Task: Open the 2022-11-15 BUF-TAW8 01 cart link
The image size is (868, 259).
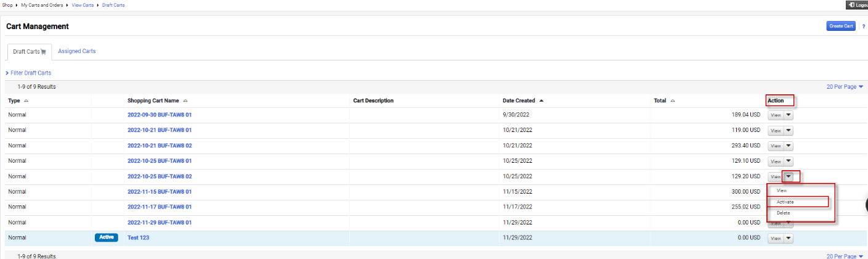Action: (160, 192)
